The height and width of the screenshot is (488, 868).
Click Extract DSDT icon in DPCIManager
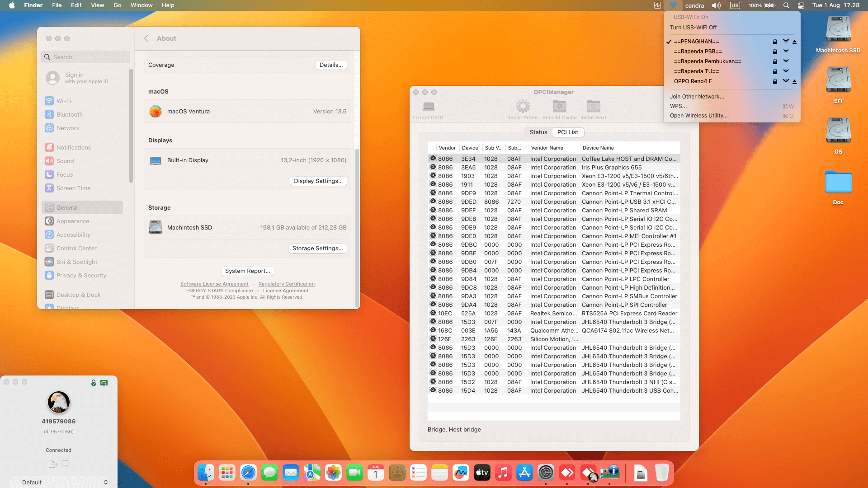point(428,106)
